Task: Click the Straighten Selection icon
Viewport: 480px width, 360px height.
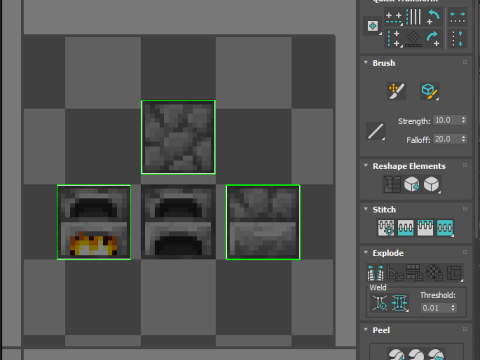Action: 392,184
